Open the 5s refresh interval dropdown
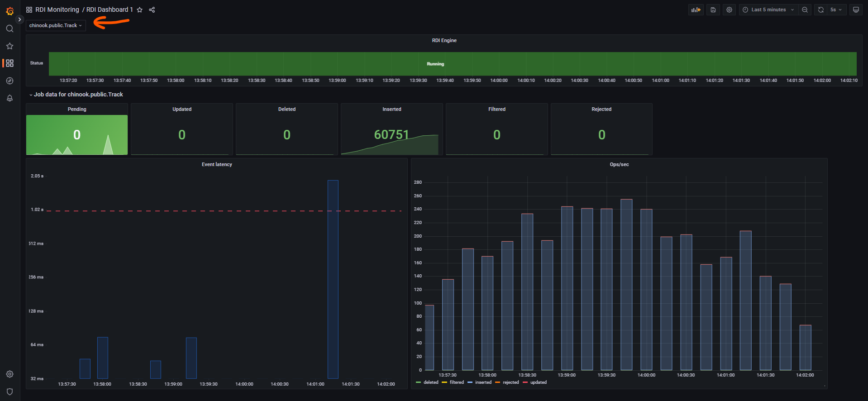Screen dimensions: 868x401 [836, 10]
